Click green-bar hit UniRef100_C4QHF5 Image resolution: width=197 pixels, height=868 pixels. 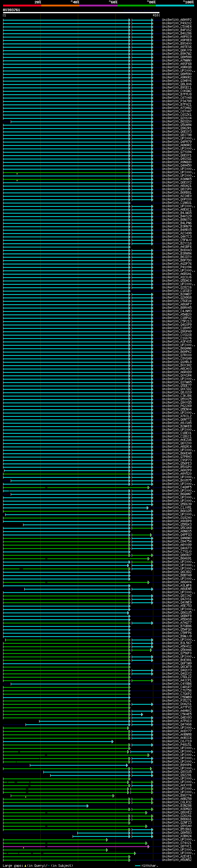(x=176, y=487)
